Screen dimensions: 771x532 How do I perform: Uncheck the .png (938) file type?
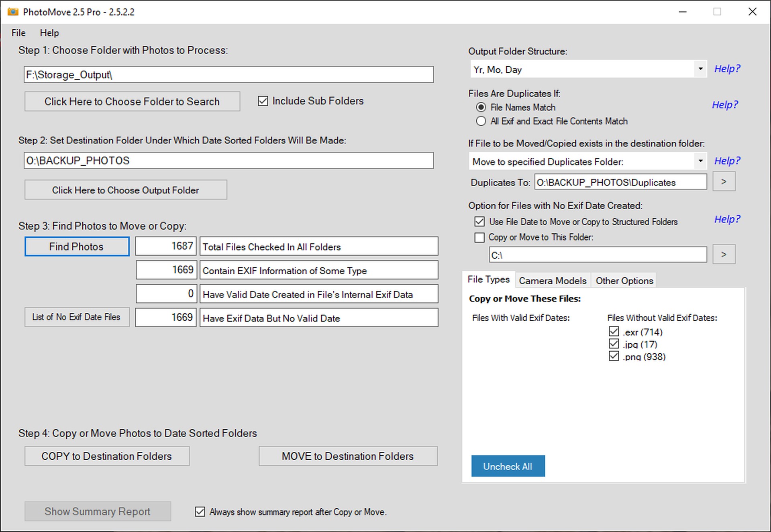pyautogui.click(x=614, y=356)
